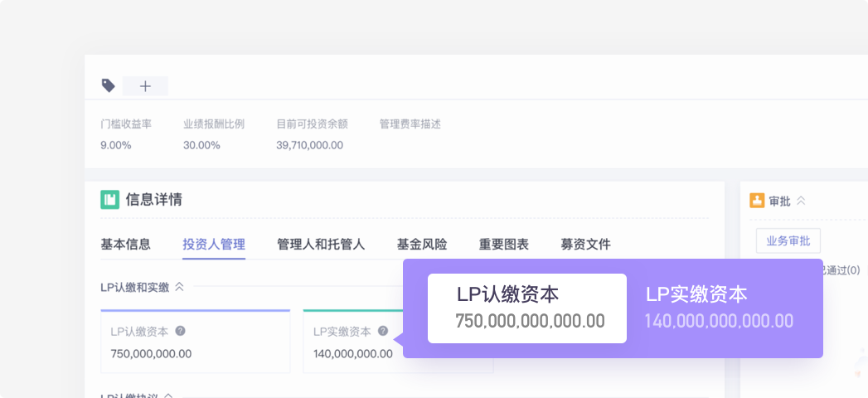
Task: Open the help icon next to LP实缴资本
Action: point(382,331)
